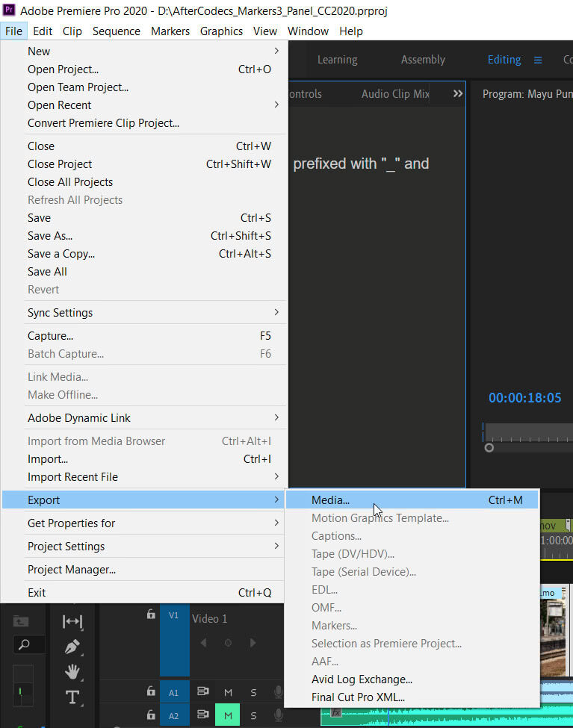Open the Window menu
This screenshot has height=728, width=573.
click(x=308, y=31)
